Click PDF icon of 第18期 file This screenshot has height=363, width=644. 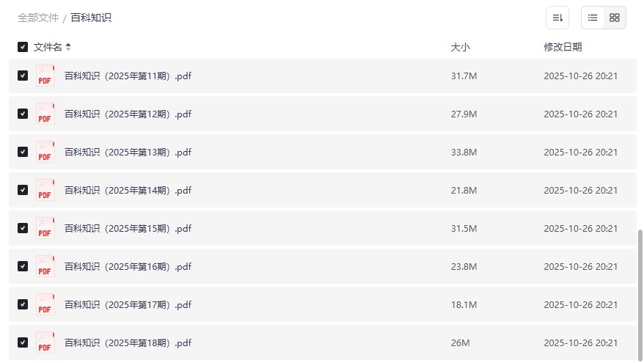(x=45, y=342)
